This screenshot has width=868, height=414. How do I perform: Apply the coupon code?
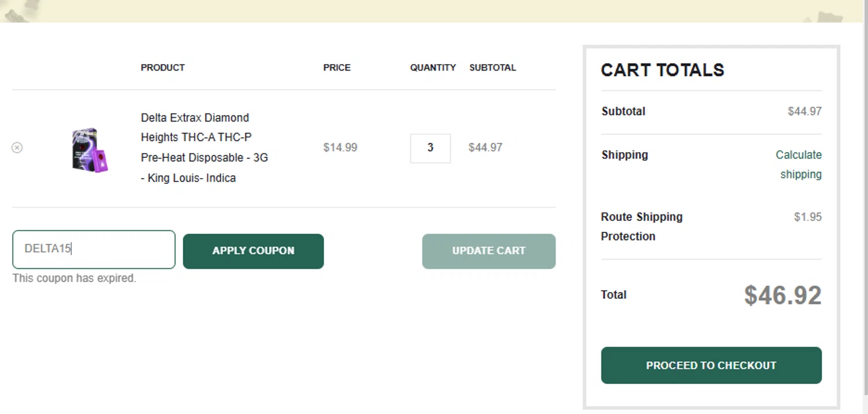253,251
